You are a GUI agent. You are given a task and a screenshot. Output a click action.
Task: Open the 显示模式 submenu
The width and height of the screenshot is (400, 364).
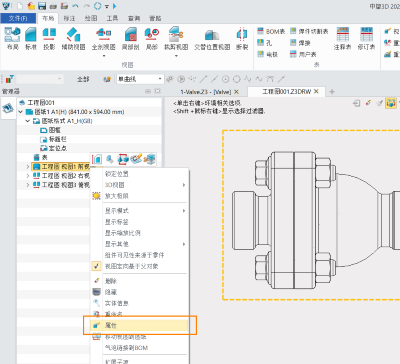click(x=139, y=211)
